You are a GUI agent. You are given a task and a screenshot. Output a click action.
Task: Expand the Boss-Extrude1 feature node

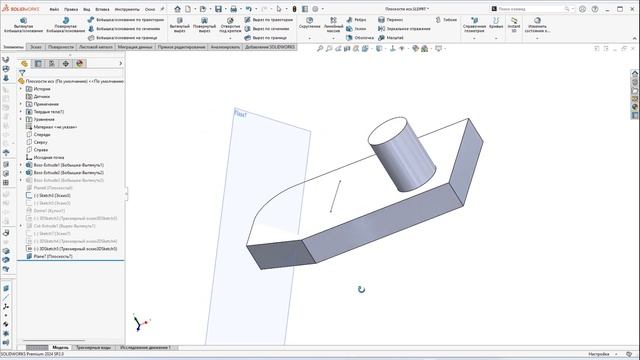click(21, 165)
